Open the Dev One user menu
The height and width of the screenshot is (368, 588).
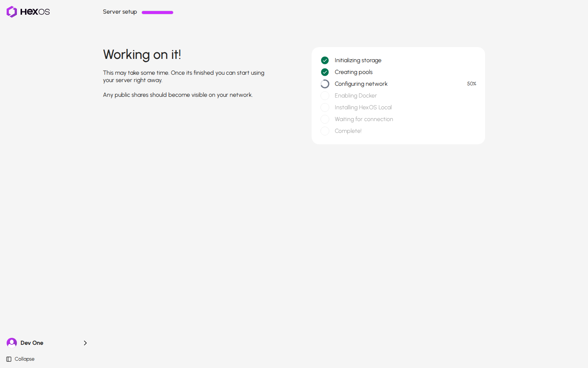click(x=47, y=343)
